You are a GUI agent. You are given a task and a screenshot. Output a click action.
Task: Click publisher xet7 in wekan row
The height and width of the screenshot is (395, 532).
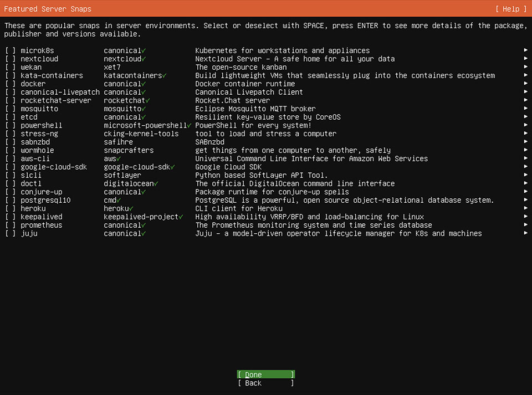point(112,67)
